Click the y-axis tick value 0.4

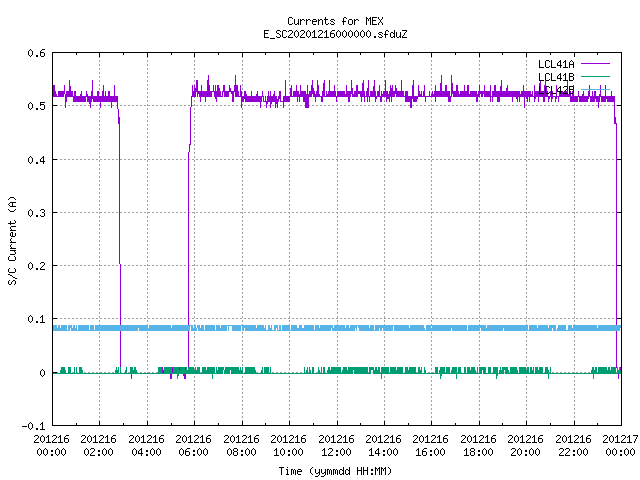coord(36,160)
